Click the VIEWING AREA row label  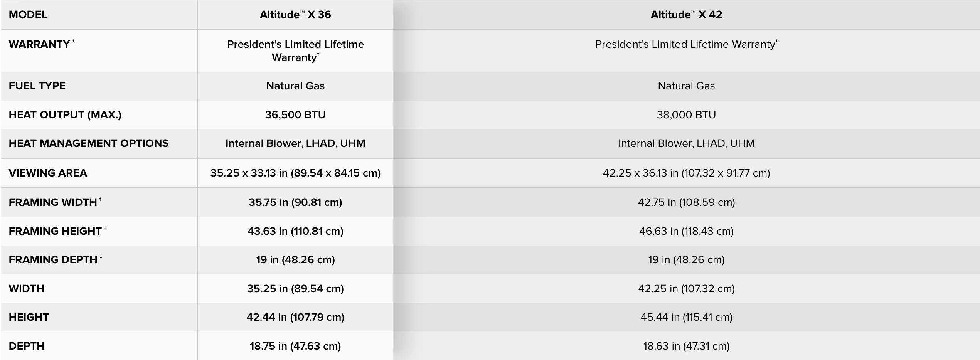[48, 173]
